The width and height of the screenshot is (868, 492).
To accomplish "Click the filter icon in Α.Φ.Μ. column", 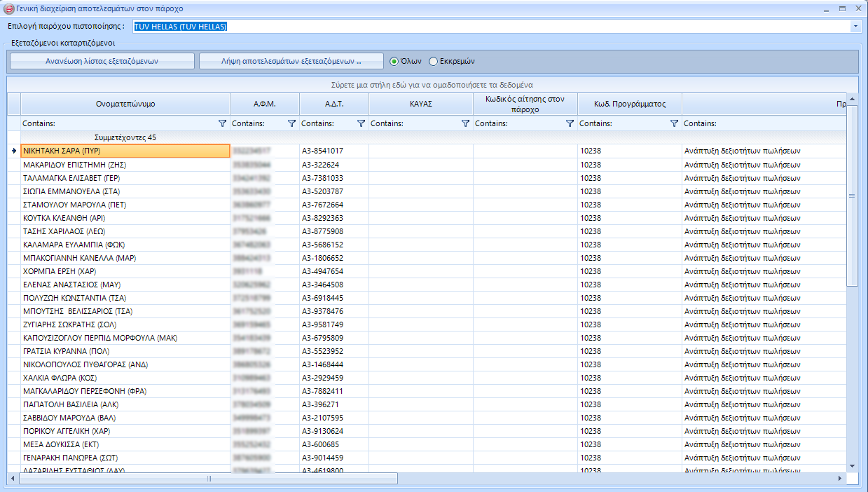I will point(292,123).
